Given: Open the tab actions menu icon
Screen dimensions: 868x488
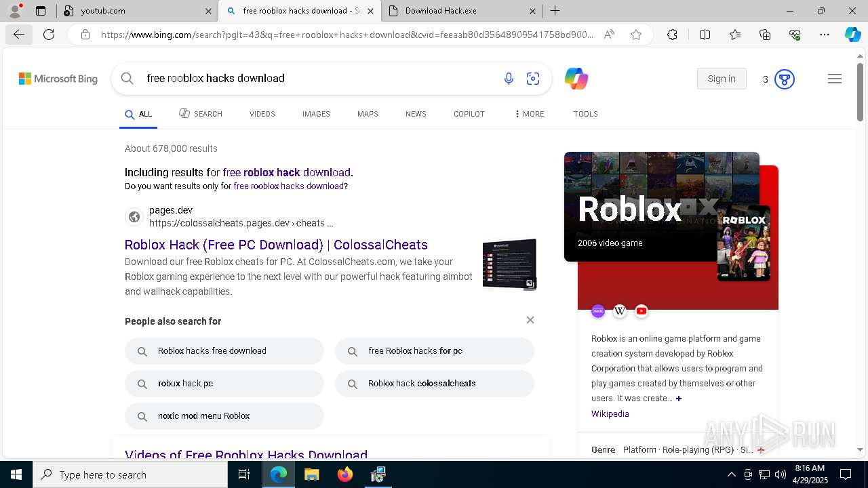Looking at the screenshot, I should (x=41, y=11).
